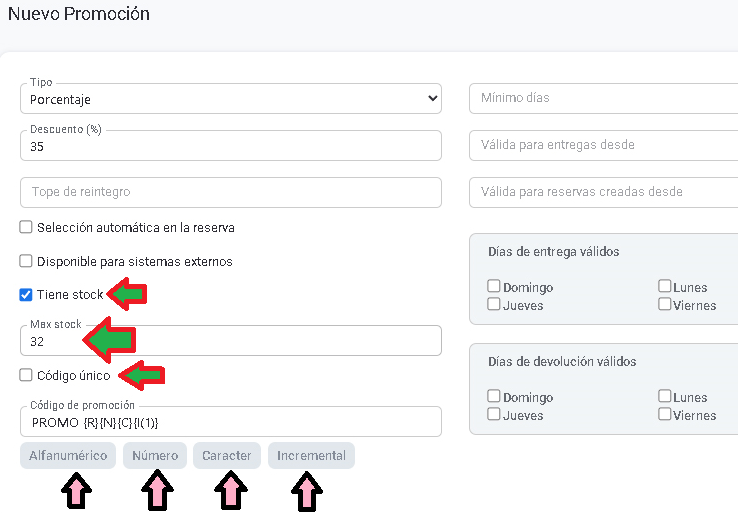Click the Descuento (%) field

pos(230,146)
